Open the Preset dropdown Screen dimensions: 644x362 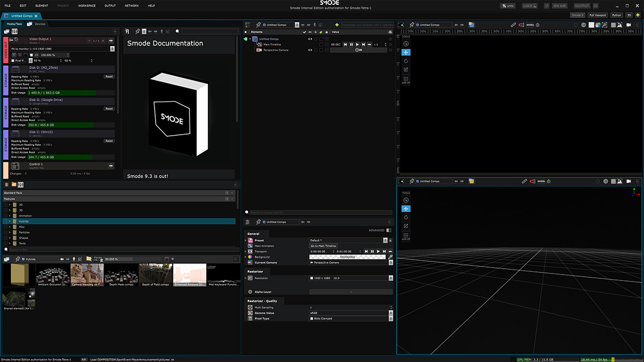coord(385,240)
